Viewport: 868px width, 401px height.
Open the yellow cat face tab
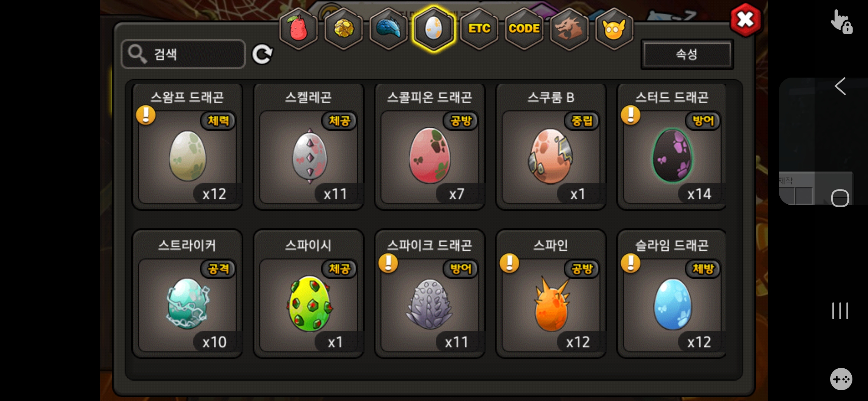pyautogui.click(x=614, y=29)
